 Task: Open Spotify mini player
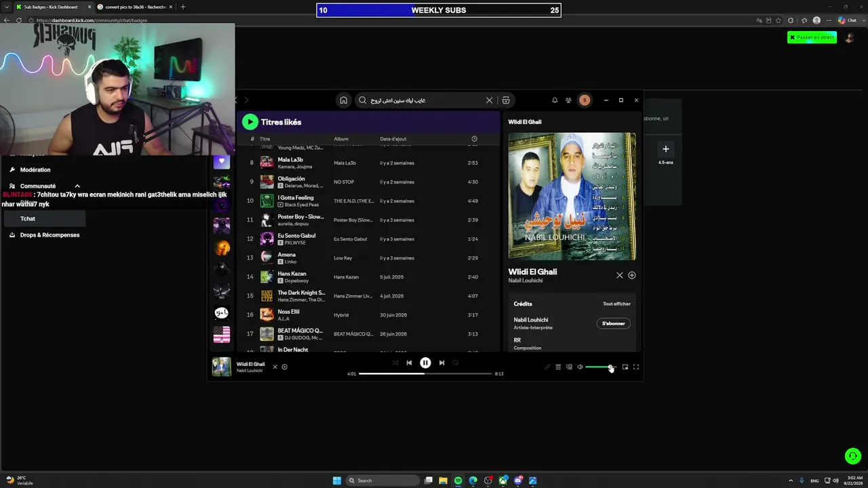[625, 367]
